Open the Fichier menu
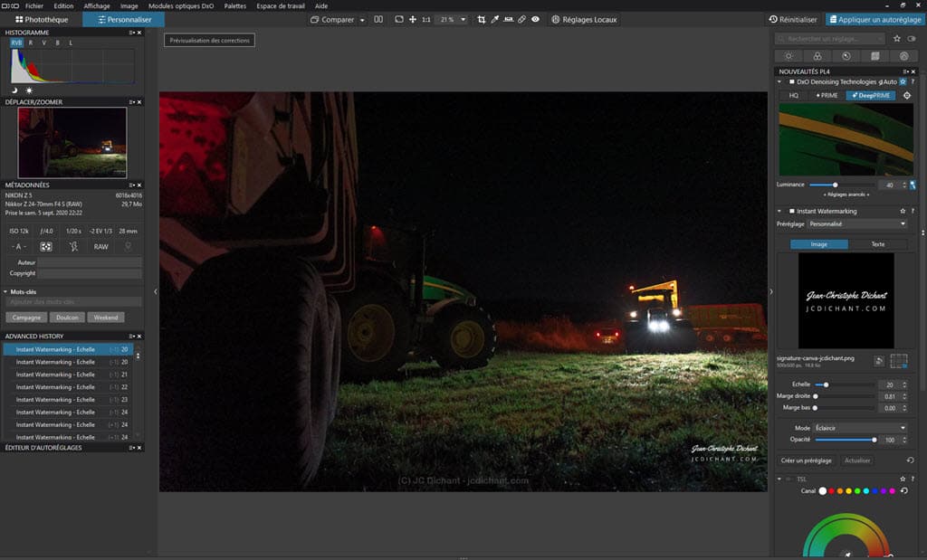Screen dimensions: 927x560 point(34,6)
